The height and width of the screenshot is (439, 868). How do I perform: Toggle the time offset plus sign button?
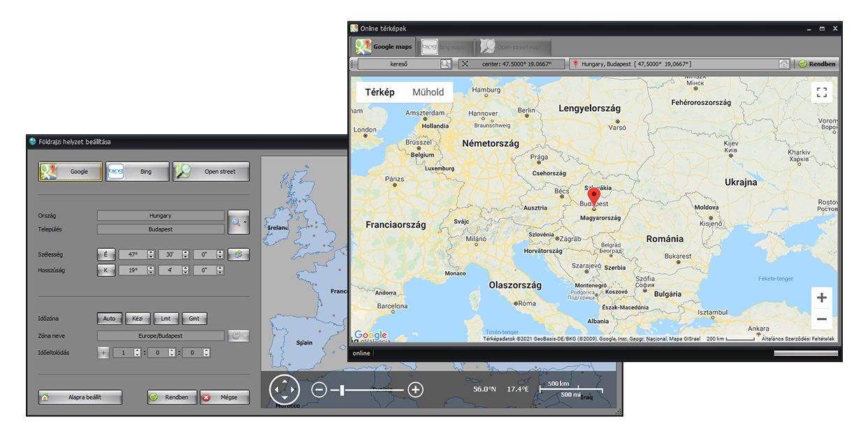tap(103, 353)
